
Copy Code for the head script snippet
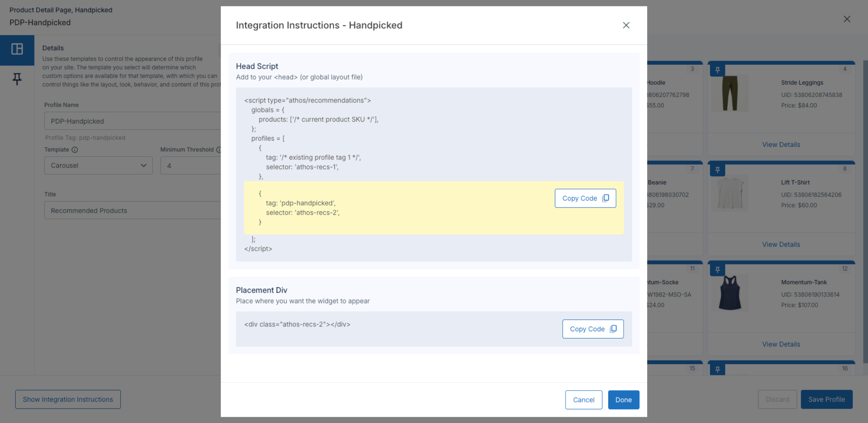[585, 198]
